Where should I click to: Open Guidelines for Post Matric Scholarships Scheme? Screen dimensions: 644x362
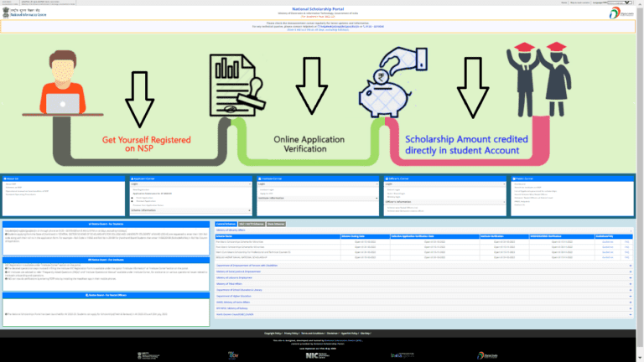pos(607,247)
